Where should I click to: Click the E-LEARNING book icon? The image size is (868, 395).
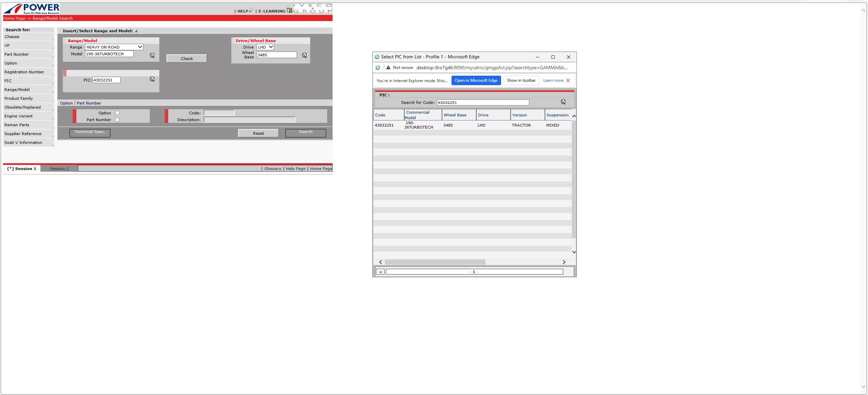(x=289, y=10)
